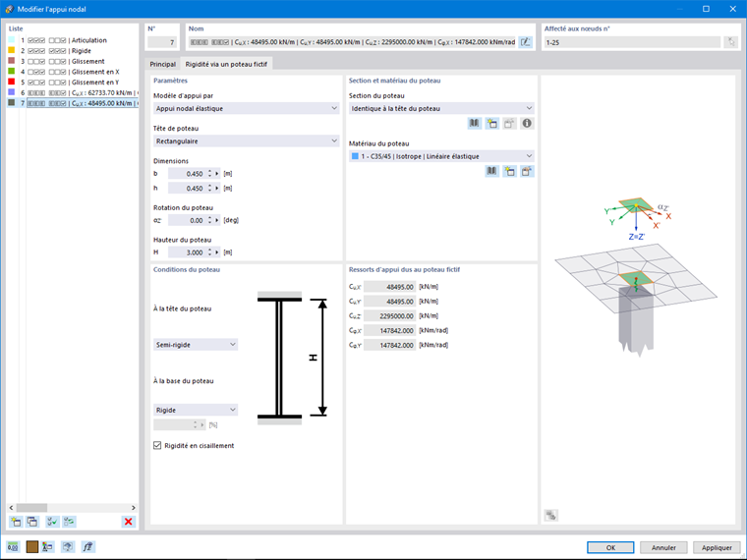Open the material library book icon
The height and width of the screenshot is (560, 747).
[492, 171]
